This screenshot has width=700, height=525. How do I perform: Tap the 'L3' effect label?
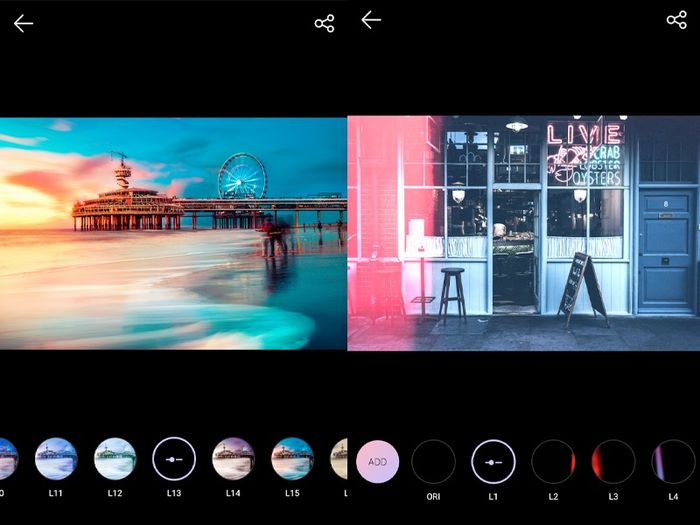click(x=613, y=496)
